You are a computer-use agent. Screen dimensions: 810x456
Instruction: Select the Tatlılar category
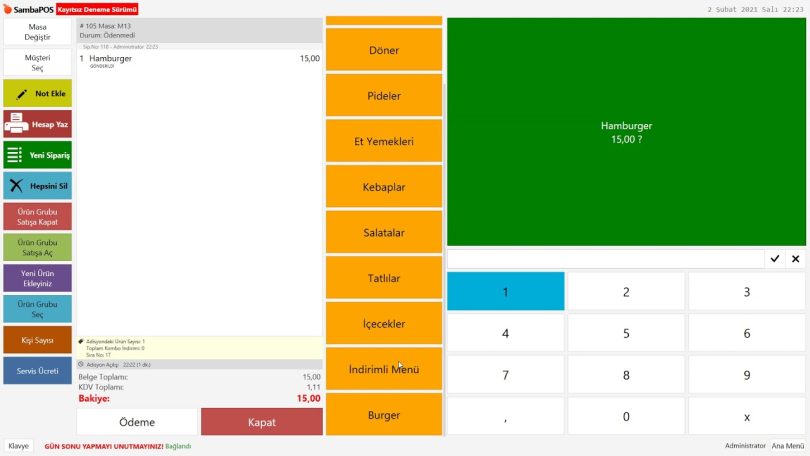point(384,278)
